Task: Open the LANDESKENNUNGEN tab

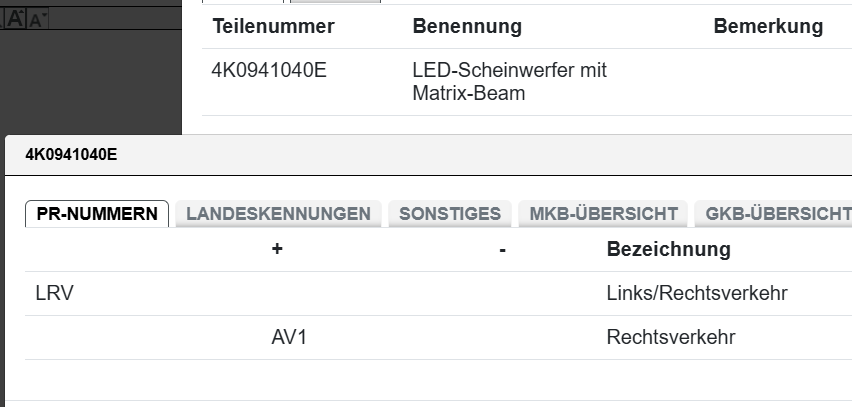Action: click(278, 213)
